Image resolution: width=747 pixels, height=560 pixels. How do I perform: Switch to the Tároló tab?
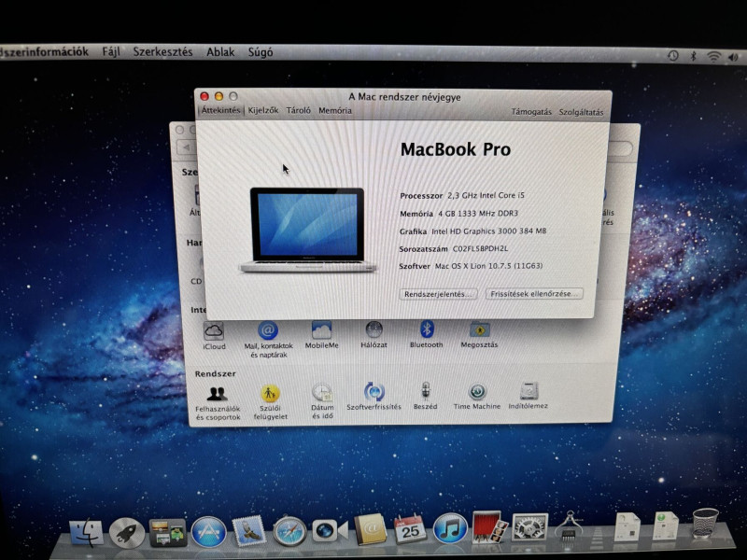298,110
